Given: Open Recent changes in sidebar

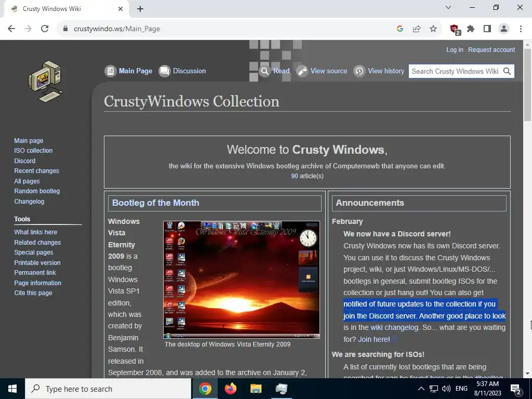Looking at the screenshot, I should [x=37, y=170].
